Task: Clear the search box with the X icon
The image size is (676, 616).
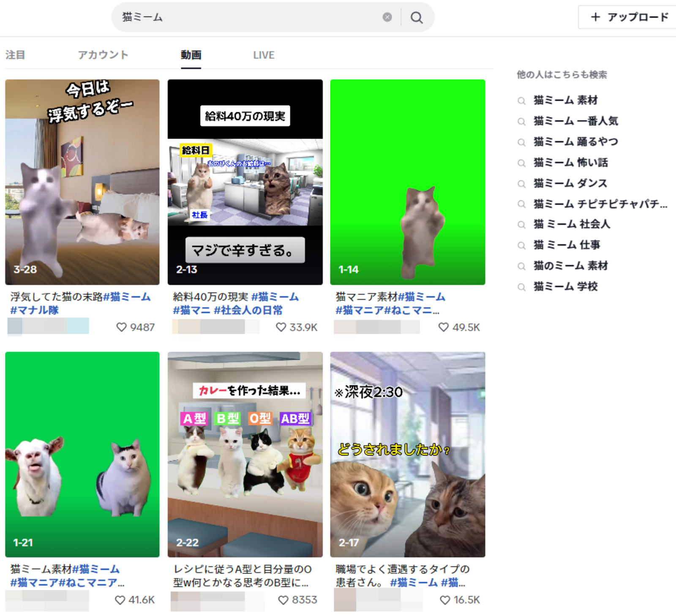Action: pyautogui.click(x=386, y=17)
